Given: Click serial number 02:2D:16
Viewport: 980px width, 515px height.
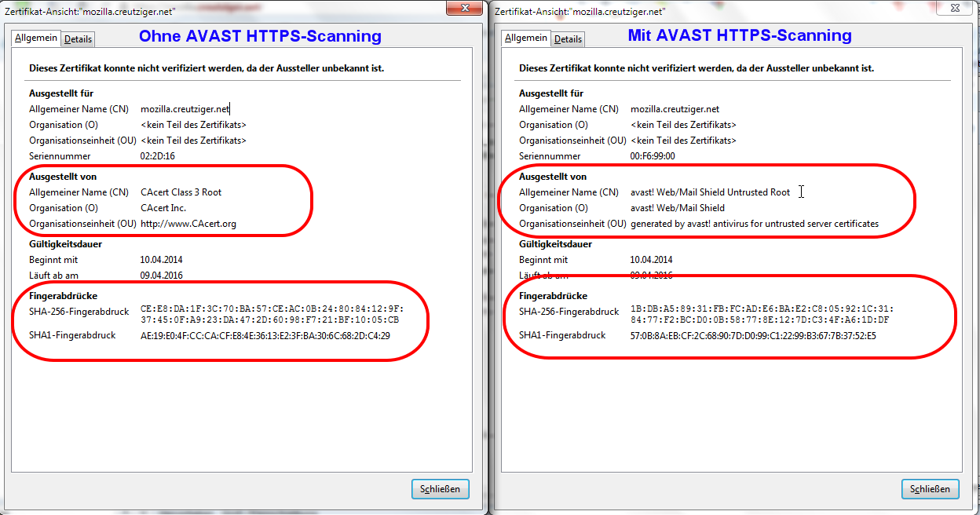Looking at the screenshot, I should click(x=158, y=156).
